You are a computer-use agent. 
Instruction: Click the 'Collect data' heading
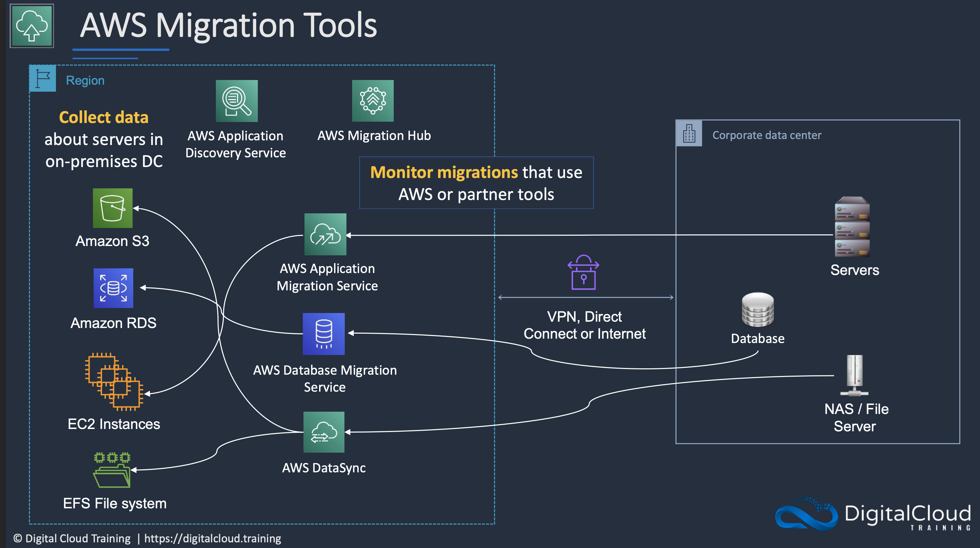104,117
